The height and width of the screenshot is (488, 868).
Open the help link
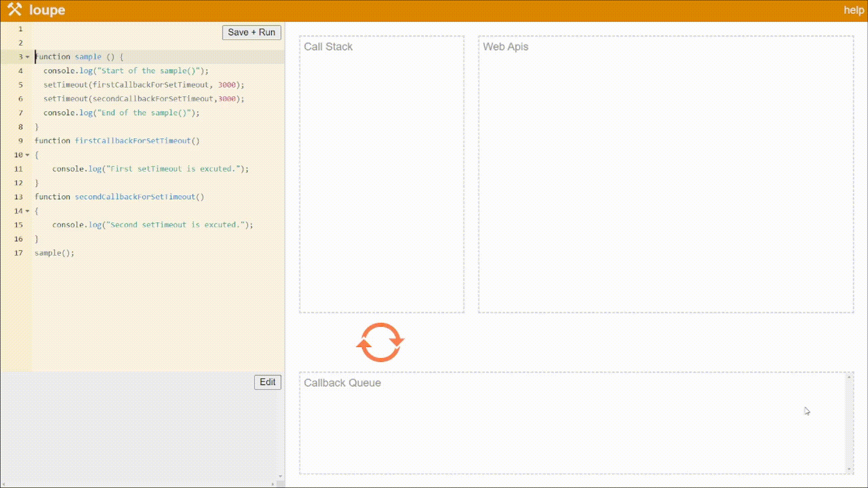(x=854, y=10)
